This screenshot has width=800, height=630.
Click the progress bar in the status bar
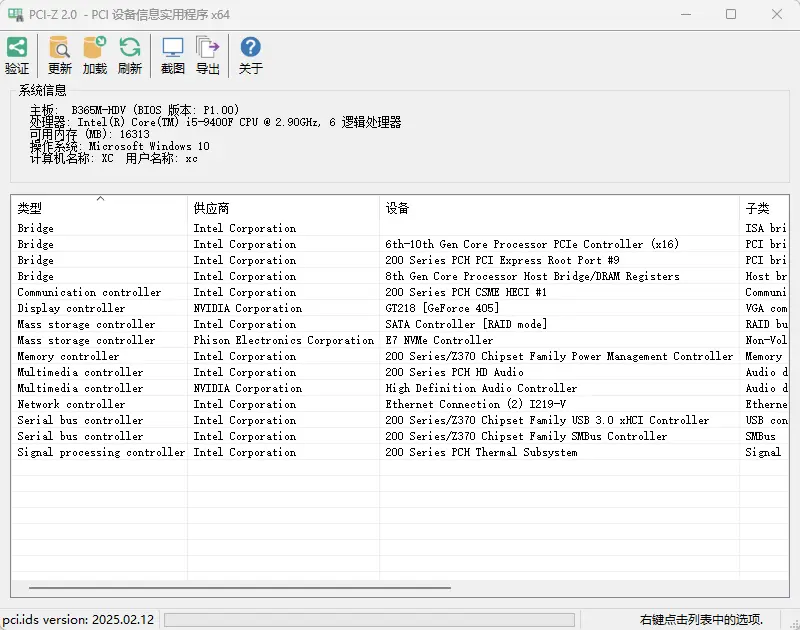[x=369, y=620]
